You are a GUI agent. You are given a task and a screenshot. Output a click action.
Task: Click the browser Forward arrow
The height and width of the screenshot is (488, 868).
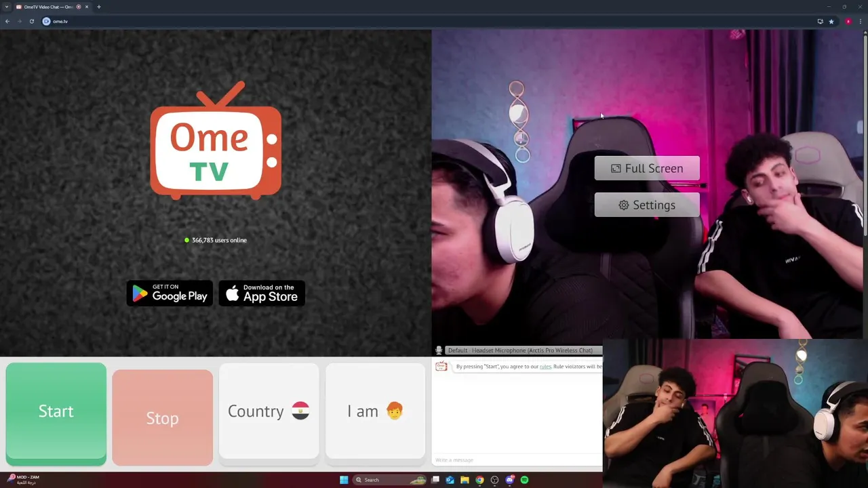click(19, 21)
